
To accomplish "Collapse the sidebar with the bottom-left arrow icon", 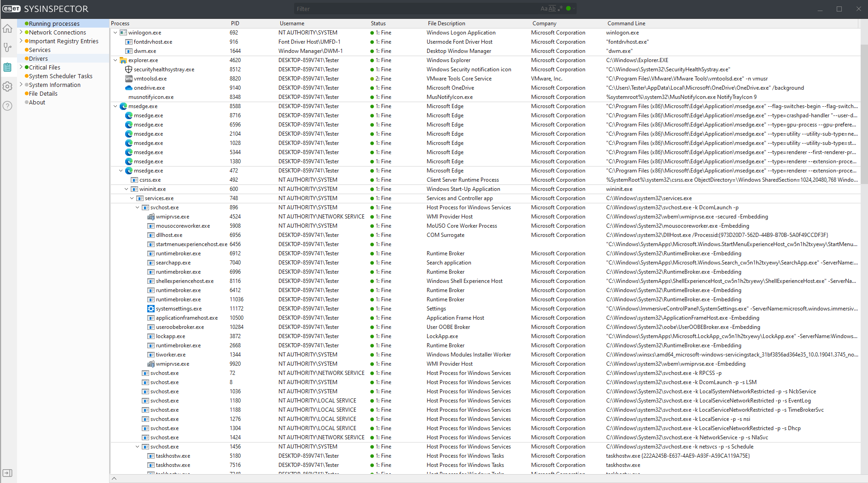I will 7,473.
